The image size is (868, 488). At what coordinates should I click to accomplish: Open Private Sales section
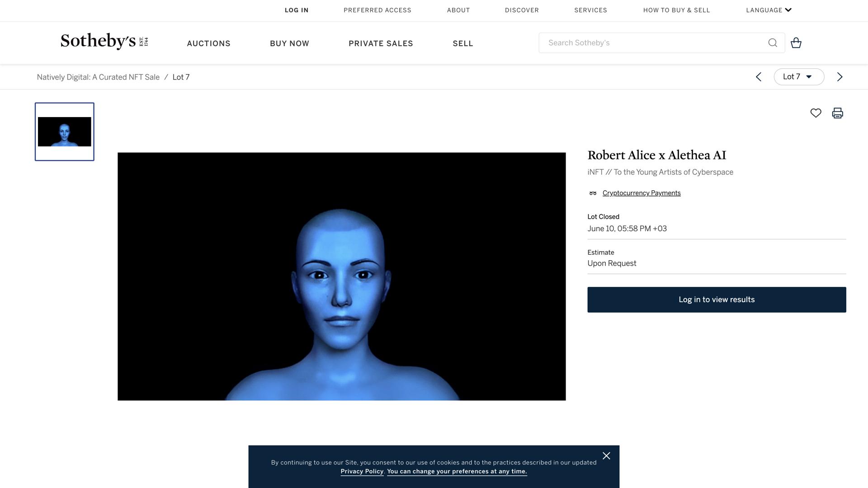pos(381,43)
